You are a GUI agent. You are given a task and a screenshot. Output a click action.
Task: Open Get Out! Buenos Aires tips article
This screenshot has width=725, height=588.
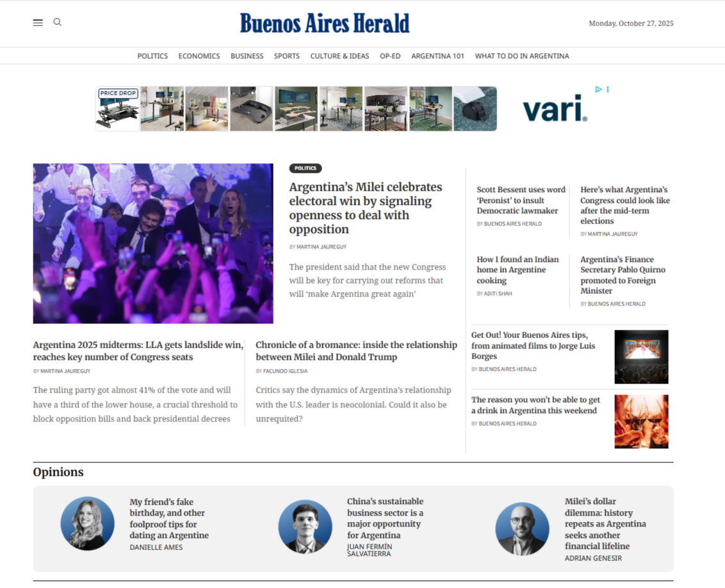[533, 346]
